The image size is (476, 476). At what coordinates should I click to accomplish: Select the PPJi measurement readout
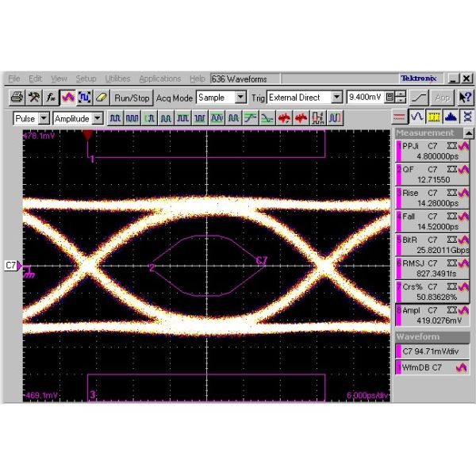point(432,151)
